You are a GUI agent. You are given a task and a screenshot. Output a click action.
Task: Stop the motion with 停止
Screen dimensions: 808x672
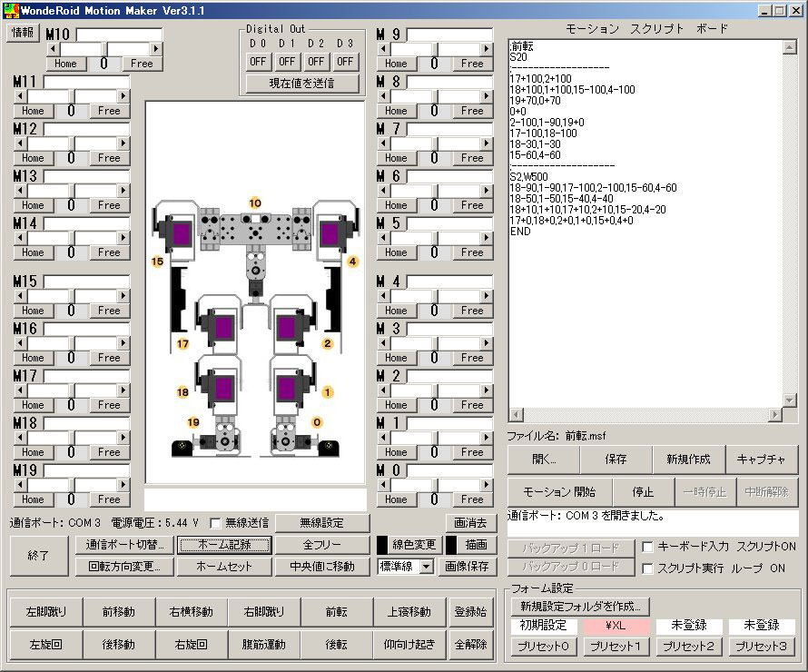[x=643, y=492]
